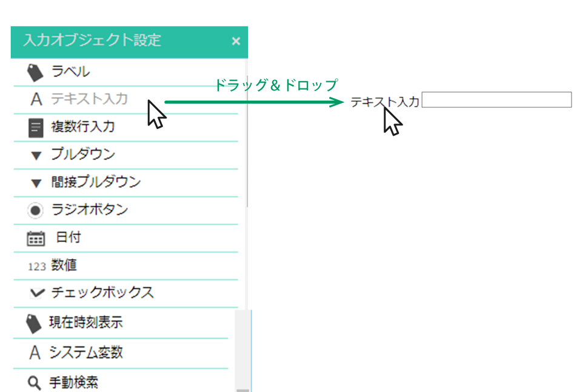Select the 複数行入力 text item
Image resolution: width=588 pixels, height=392 pixels.
click(83, 127)
